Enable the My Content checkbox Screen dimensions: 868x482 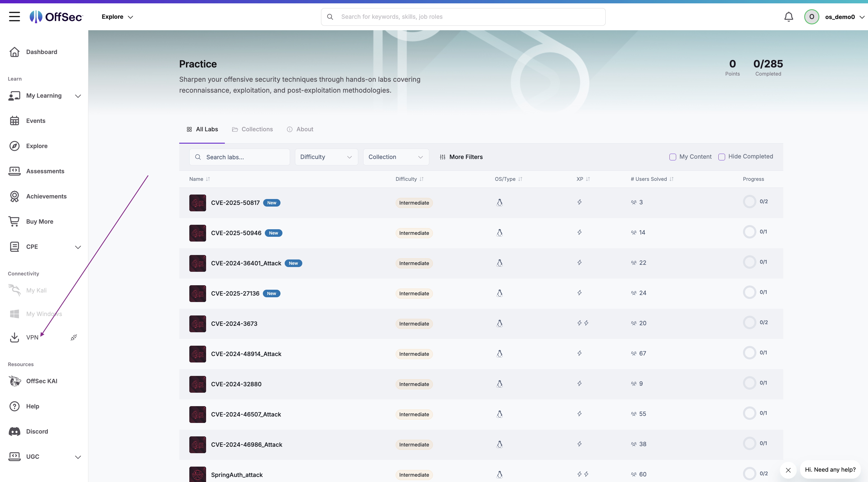[x=673, y=157]
